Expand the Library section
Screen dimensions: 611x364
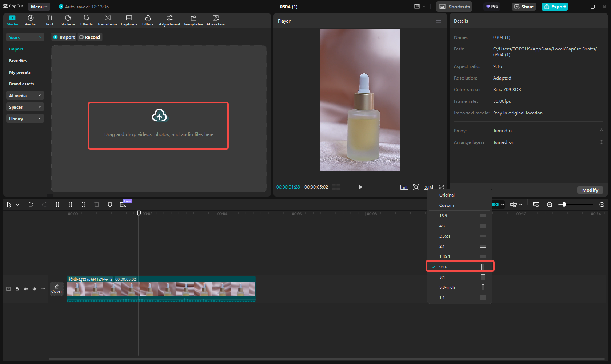tap(25, 119)
